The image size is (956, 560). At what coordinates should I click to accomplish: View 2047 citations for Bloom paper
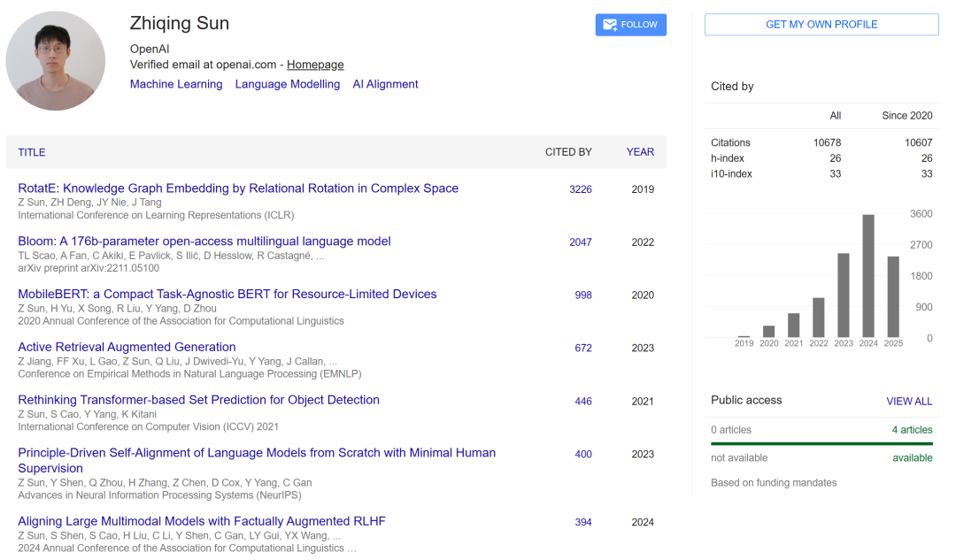[581, 242]
